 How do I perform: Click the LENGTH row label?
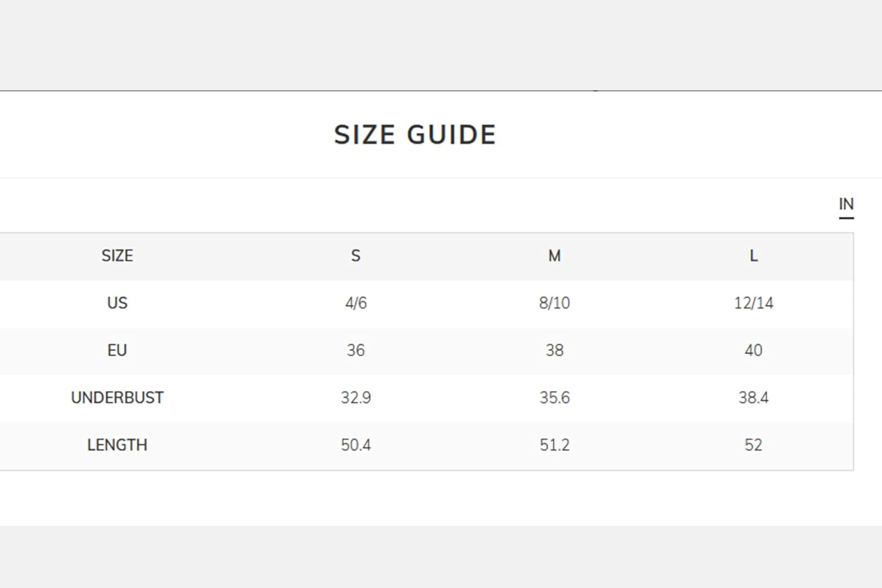tap(117, 445)
